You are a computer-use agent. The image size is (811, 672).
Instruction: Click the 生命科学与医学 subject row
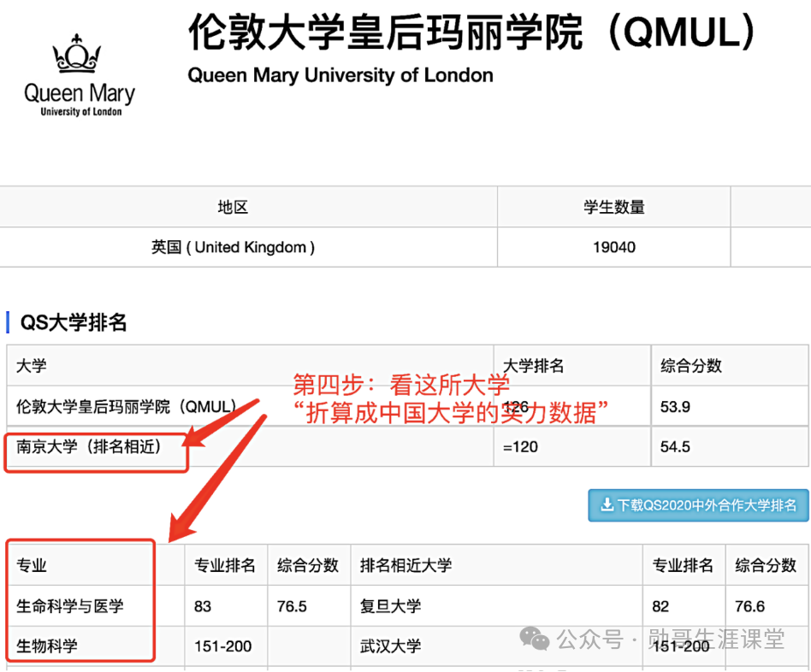click(x=70, y=606)
